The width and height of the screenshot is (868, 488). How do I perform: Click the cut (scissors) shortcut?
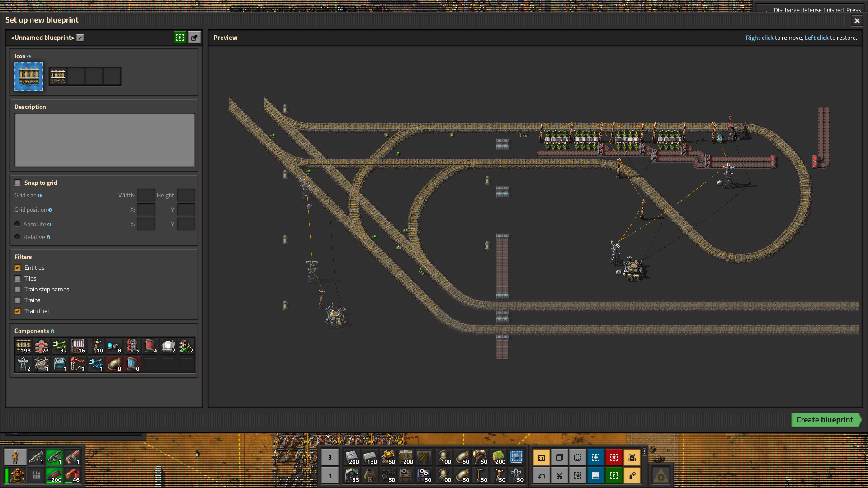pos(560,476)
